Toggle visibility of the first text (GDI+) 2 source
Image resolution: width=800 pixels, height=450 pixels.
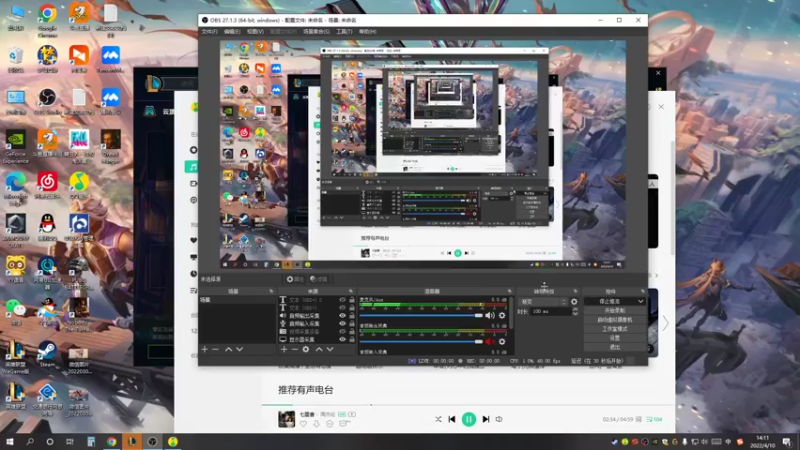click(x=342, y=300)
